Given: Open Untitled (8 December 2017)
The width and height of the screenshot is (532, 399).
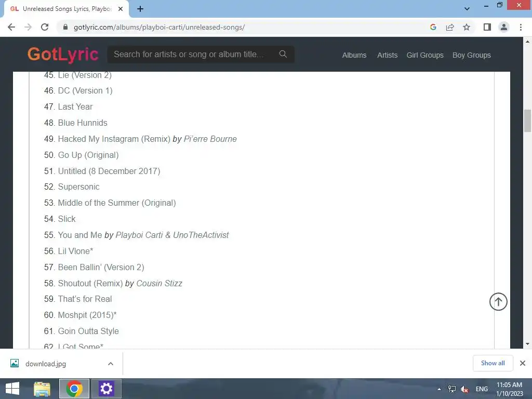Looking at the screenshot, I should (x=109, y=171).
